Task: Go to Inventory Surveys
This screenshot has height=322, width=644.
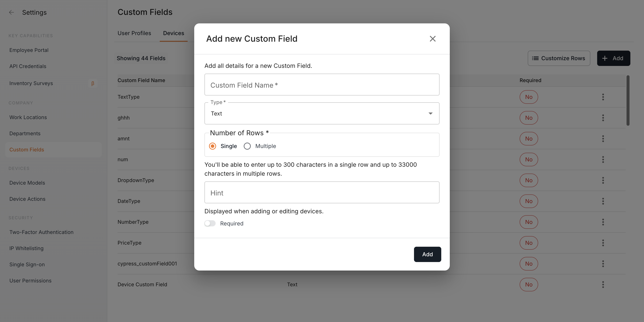Action: click(x=31, y=83)
